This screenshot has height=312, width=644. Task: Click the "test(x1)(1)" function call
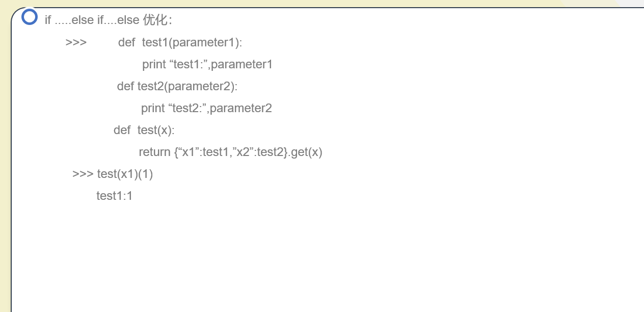tap(125, 174)
